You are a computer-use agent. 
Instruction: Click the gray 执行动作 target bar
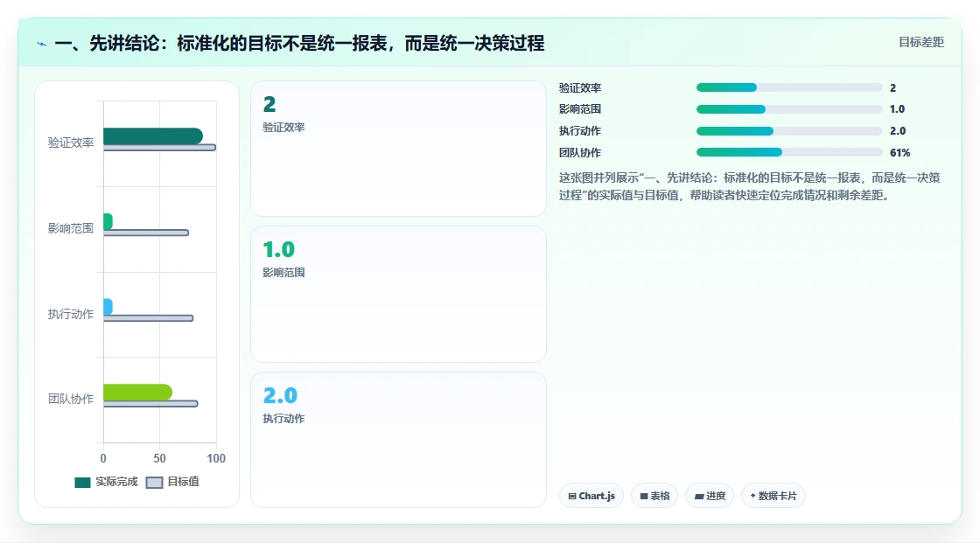[x=148, y=318]
